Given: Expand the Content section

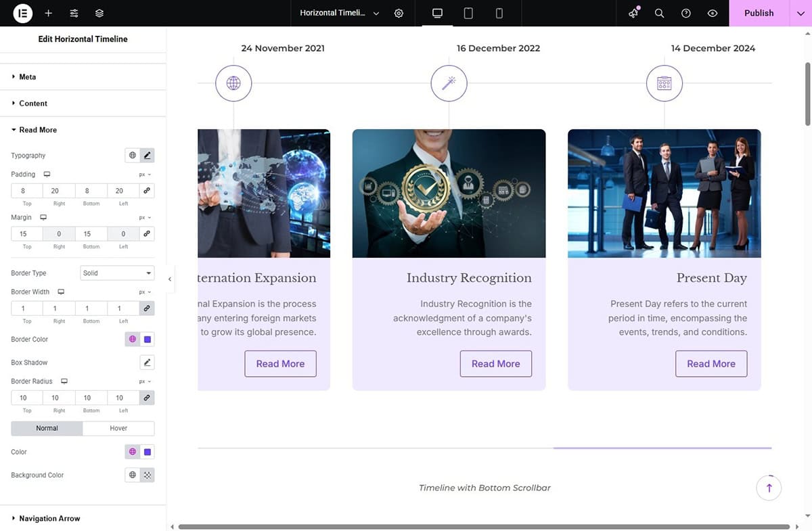Looking at the screenshot, I should coord(83,103).
